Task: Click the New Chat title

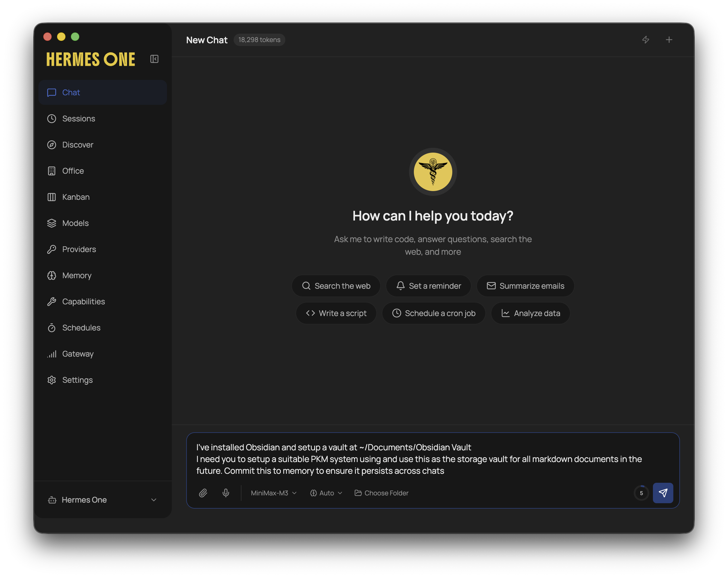Action: coord(207,40)
